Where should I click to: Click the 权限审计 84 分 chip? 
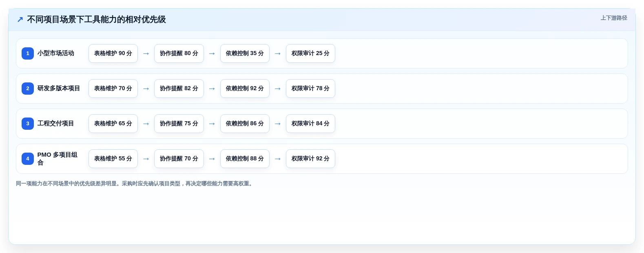pyautogui.click(x=310, y=124)
